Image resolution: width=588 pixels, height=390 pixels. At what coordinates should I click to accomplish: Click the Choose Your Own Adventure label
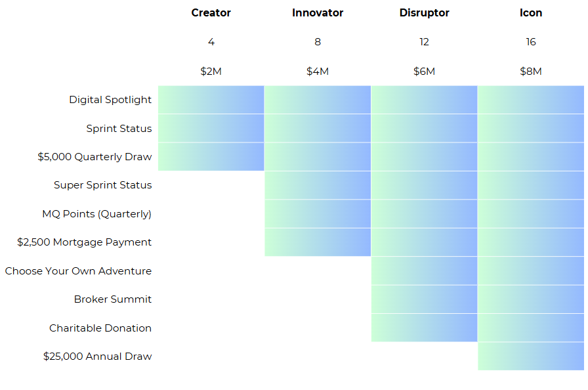pyautogui.click(x=78, y=271)
